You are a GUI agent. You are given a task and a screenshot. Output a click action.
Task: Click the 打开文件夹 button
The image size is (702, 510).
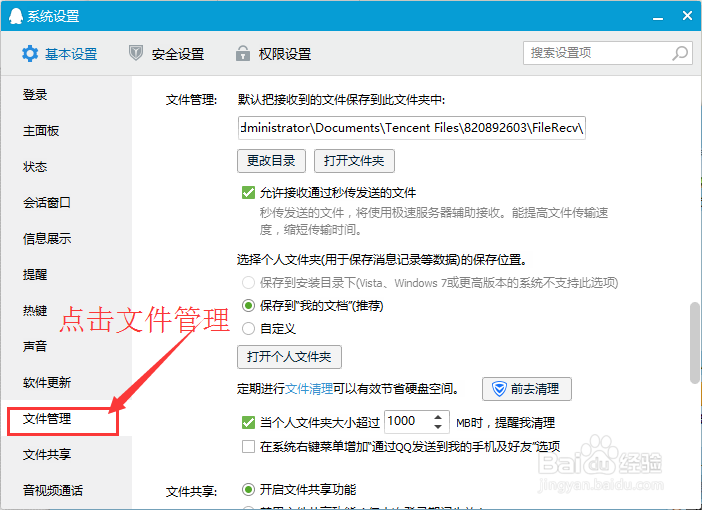(x=354, y=161)
